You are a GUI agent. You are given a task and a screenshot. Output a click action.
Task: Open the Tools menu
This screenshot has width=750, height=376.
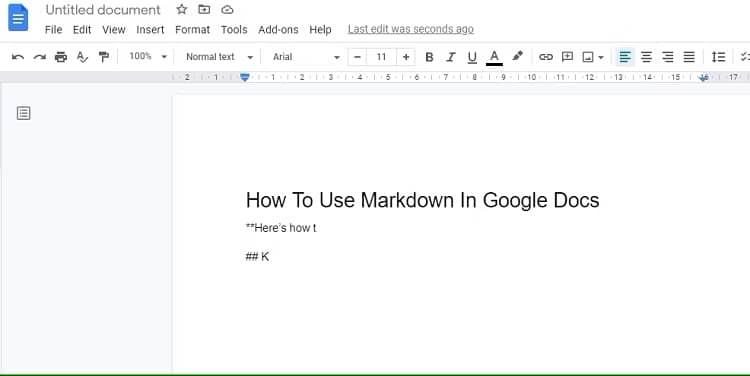234,30
